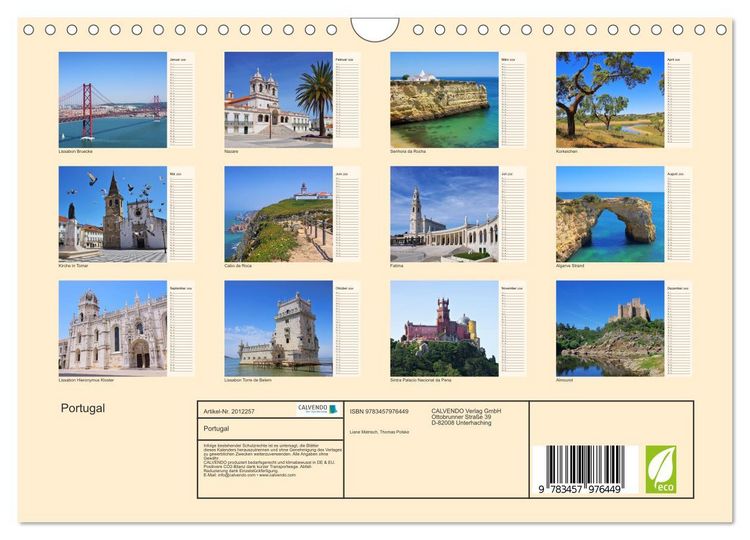This screenshot has height=540, width=750.
Task: Click 'Portugal' title inside the info box
Action: [x=216, y=429]
